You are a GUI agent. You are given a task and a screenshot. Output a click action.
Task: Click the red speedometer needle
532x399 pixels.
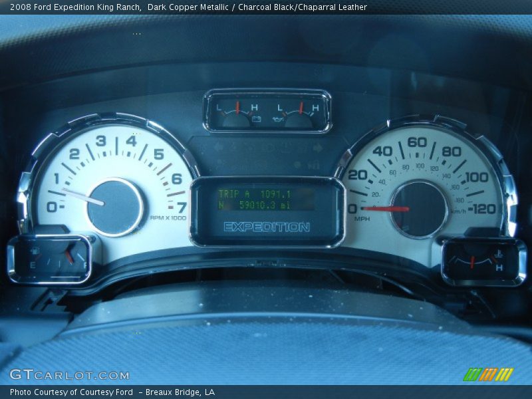pos(385,209)
